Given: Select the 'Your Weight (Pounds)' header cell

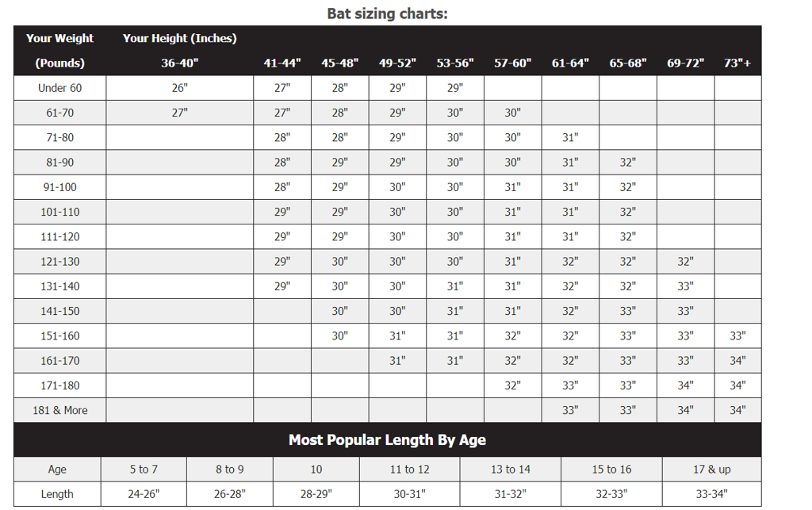Looking at the screenshot, I should (60, 51).
